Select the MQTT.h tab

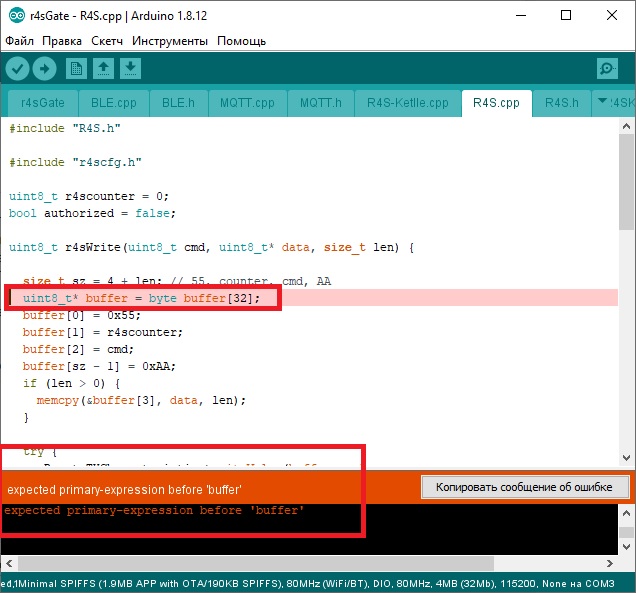click(320, 103)
